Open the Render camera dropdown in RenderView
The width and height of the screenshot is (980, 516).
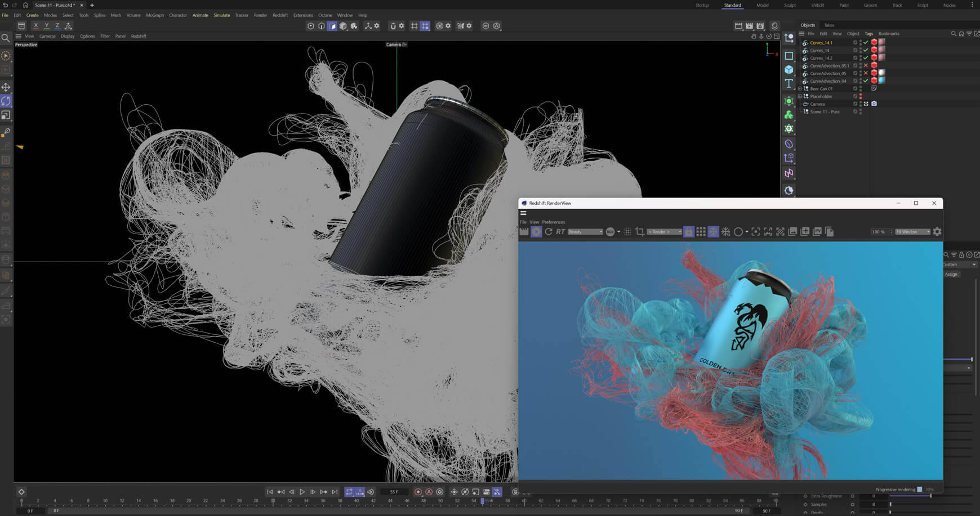tap(664, 232)
